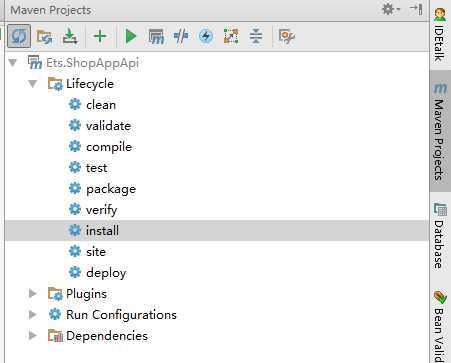Open the panel gear options menu
The width and height of the screenshot is (451, 363).
[x=390, y=9]
